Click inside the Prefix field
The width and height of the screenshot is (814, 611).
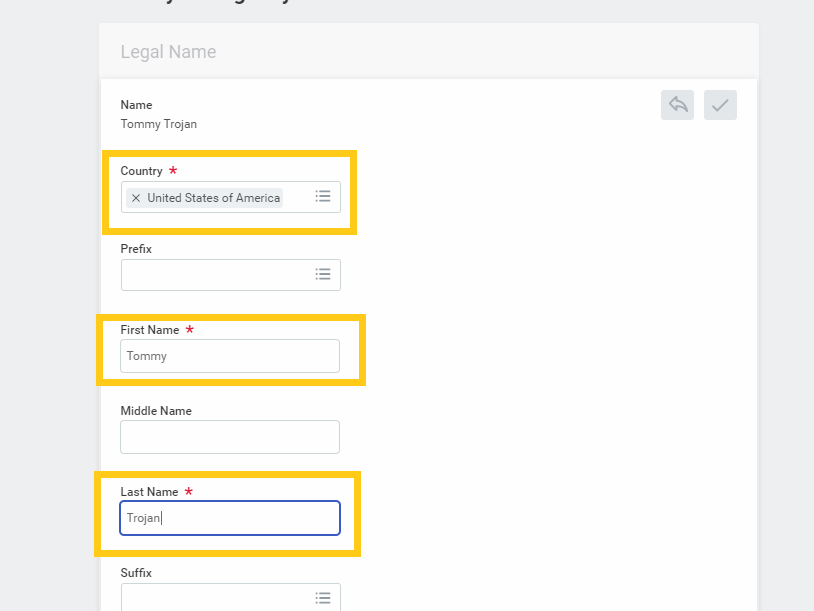point(230,275)
